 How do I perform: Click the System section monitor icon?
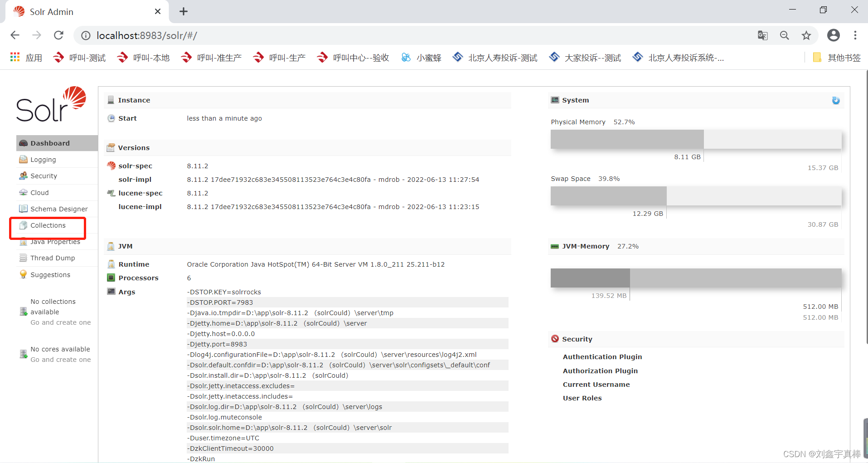555,100
